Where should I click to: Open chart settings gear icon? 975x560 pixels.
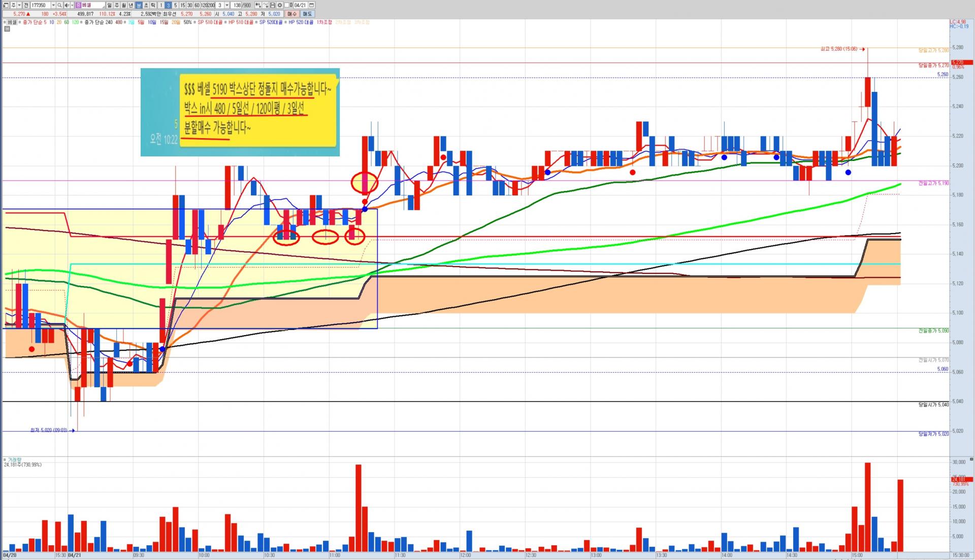[280, 5]
